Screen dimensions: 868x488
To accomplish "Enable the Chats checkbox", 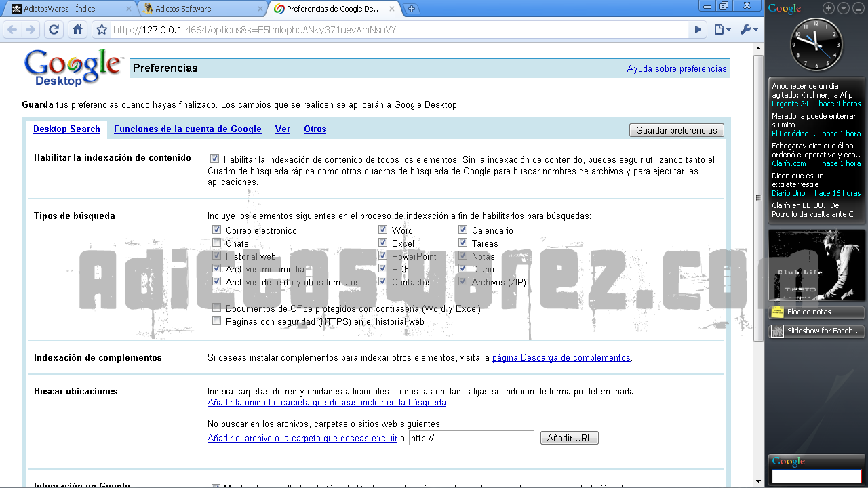I will click(x=217, y=243).
